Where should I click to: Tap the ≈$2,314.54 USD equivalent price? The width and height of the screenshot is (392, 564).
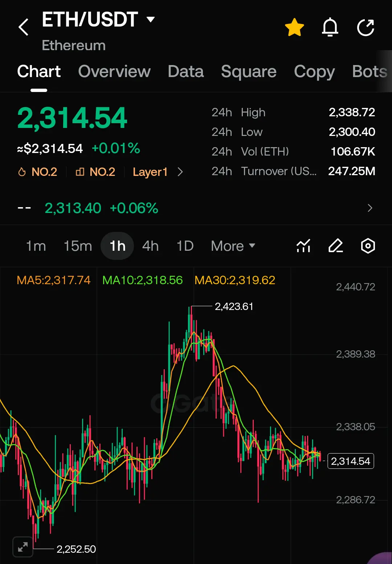[x=50, y=149]
